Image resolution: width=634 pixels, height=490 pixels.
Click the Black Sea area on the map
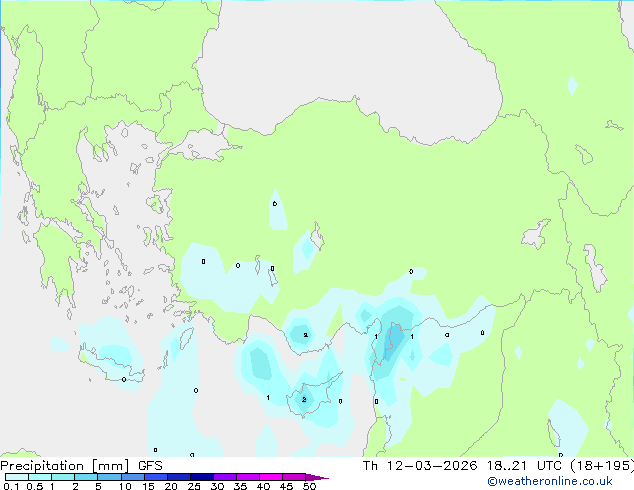pos(348,61)
